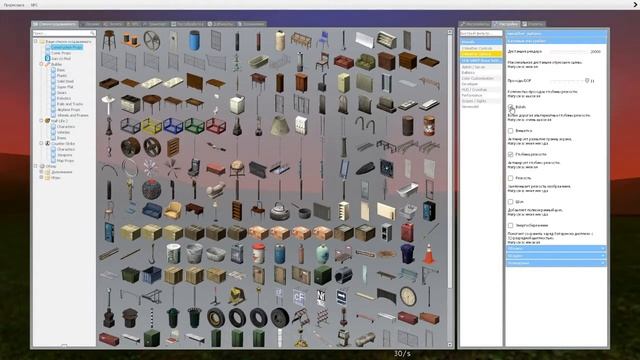Choose the red cage frame prop

pyautogui.click(x=216, y=126)
